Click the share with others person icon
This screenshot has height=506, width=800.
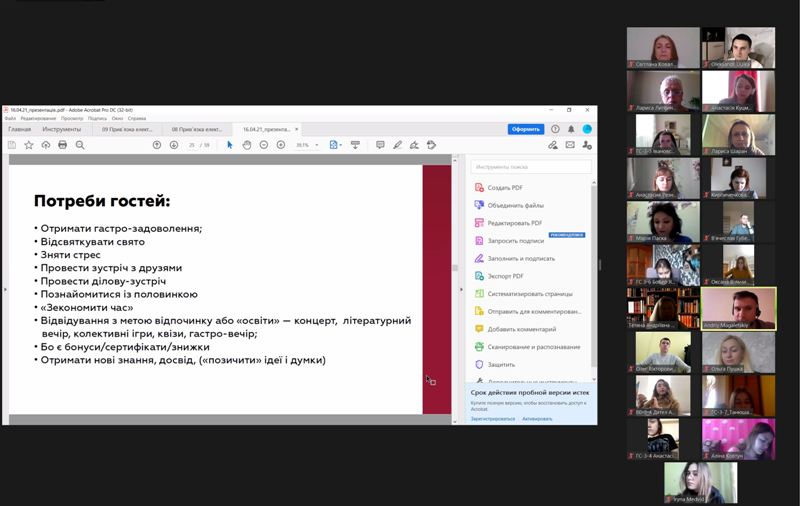coord(587,145)
